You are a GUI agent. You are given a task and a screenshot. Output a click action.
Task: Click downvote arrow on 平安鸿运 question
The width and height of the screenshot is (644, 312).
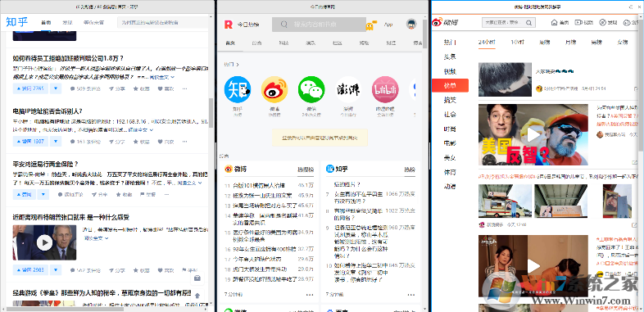[43, 194]
